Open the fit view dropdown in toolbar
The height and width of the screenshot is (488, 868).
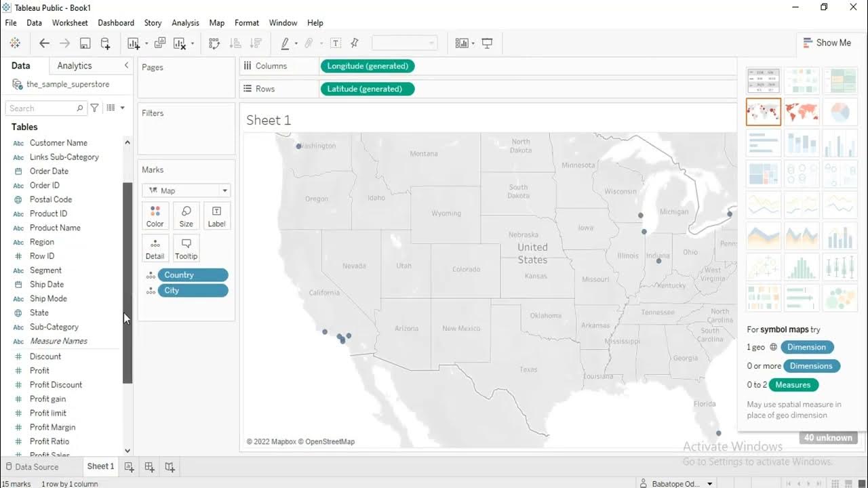point(404,43)
